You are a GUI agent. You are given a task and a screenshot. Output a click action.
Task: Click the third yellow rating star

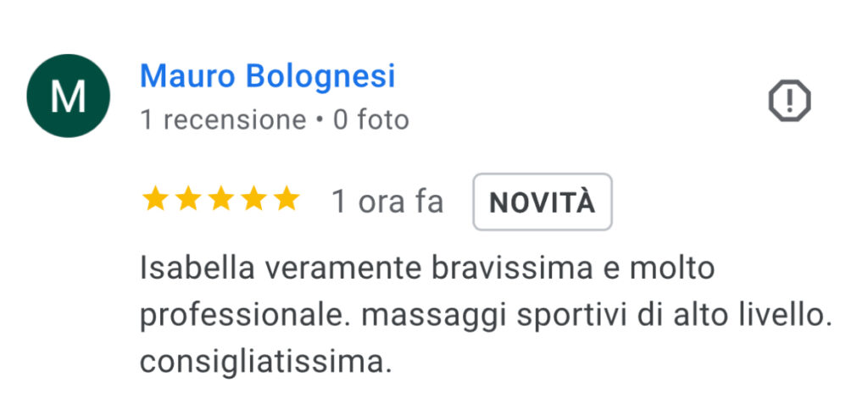(221, 198)
